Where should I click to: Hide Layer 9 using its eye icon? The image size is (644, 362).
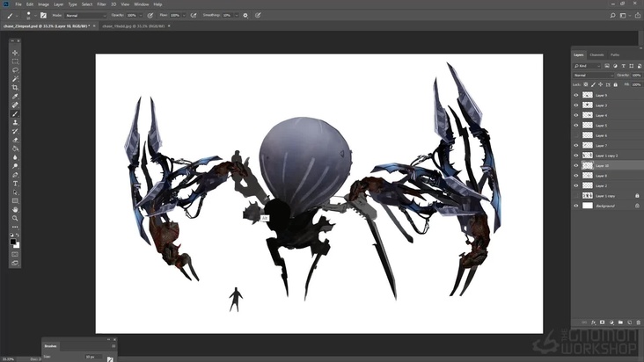[x=576, y=95]
